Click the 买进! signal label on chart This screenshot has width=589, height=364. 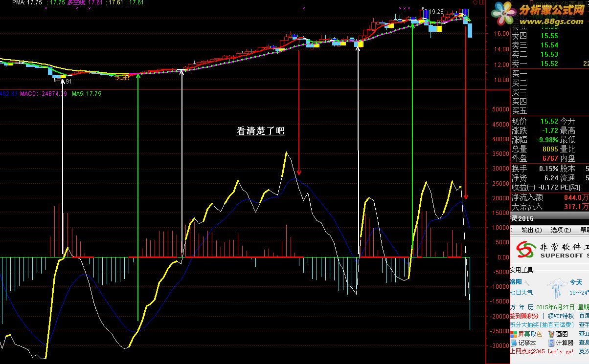coord(122,78)
